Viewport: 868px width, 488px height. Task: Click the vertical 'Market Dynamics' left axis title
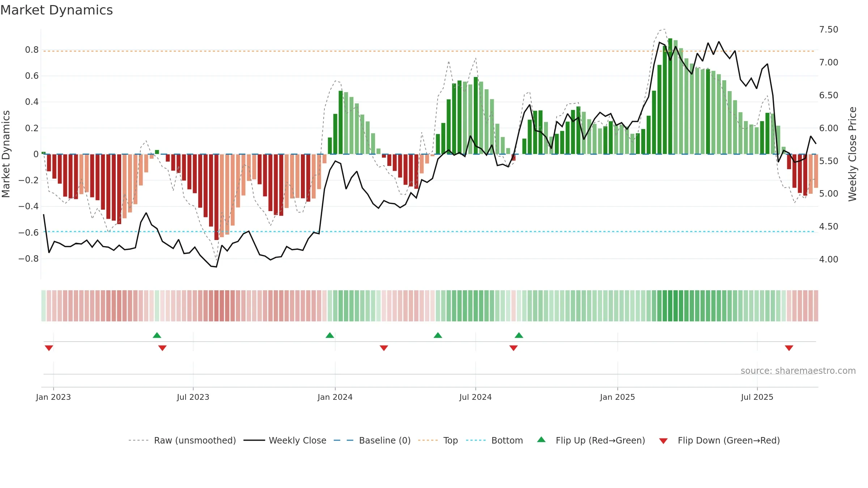pos(6,154)
